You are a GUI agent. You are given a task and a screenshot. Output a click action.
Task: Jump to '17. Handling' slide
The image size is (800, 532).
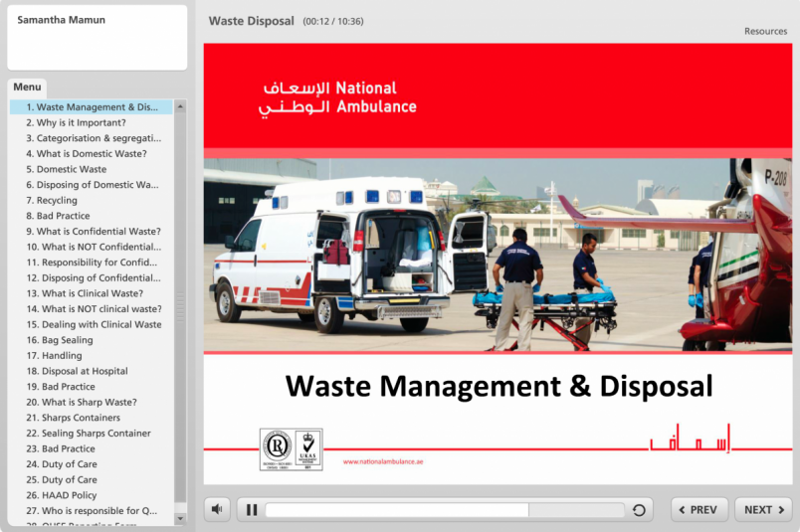54,356
